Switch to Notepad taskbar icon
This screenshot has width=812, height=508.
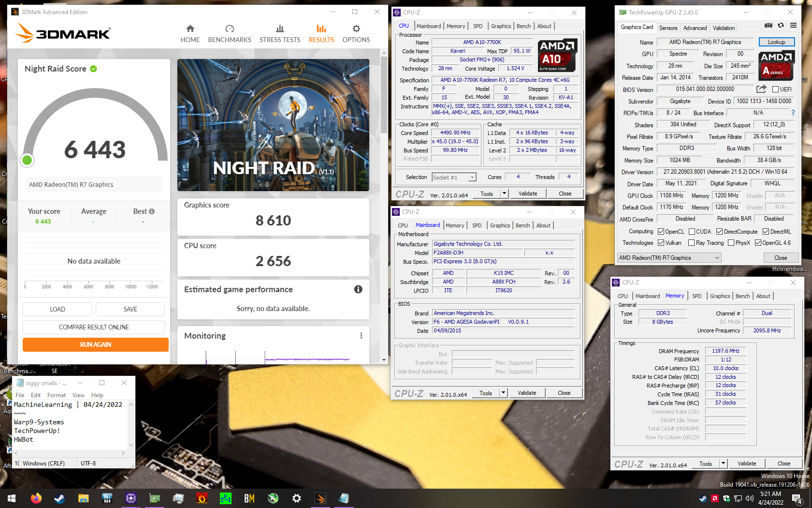pyautogui.click(x=344, y=498)
